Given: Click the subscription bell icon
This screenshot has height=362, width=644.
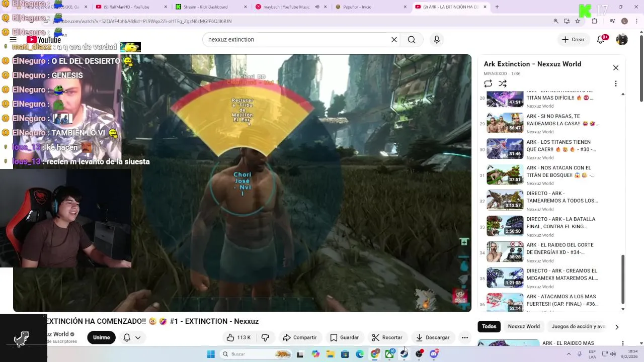Looking at the screenshot, I should [x=127, y=337].
